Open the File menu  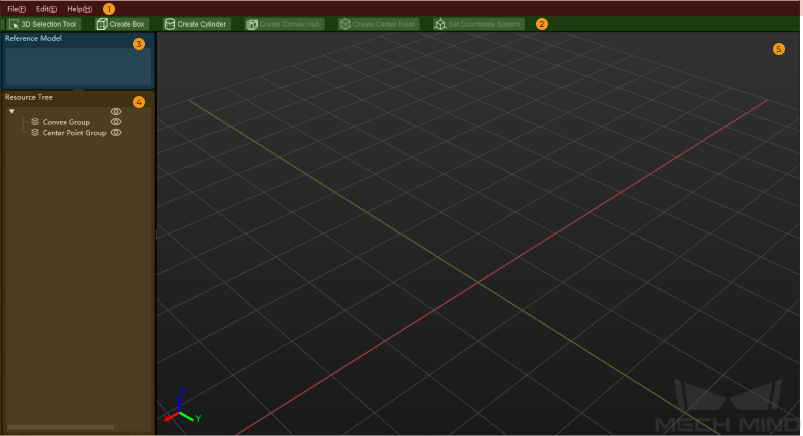16,8
